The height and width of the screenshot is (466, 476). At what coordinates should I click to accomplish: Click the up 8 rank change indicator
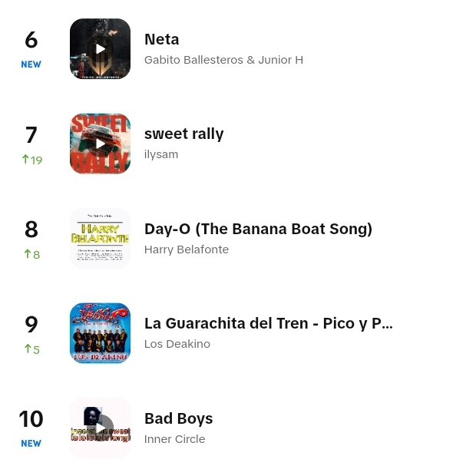32,254
